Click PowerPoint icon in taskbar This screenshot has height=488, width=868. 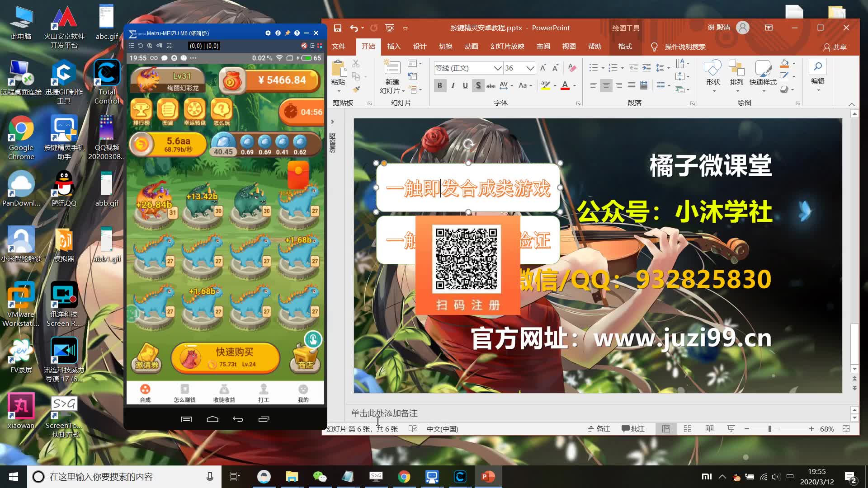click(x=487, y=477)
